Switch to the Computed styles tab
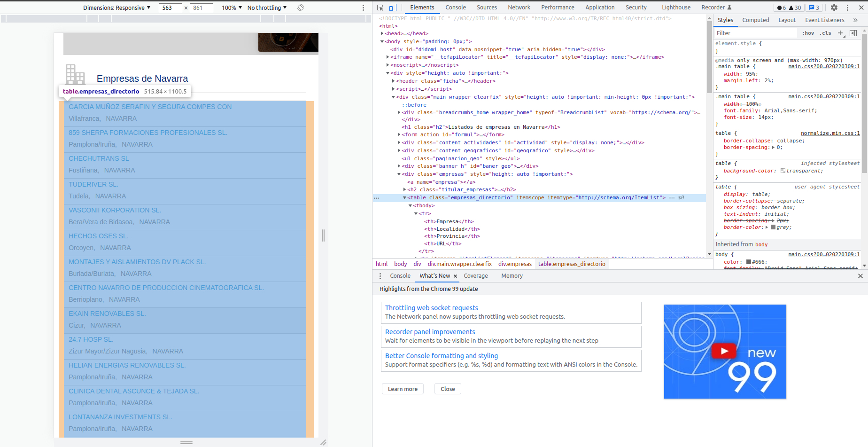 pyautogui.click(x=756, y=20)
